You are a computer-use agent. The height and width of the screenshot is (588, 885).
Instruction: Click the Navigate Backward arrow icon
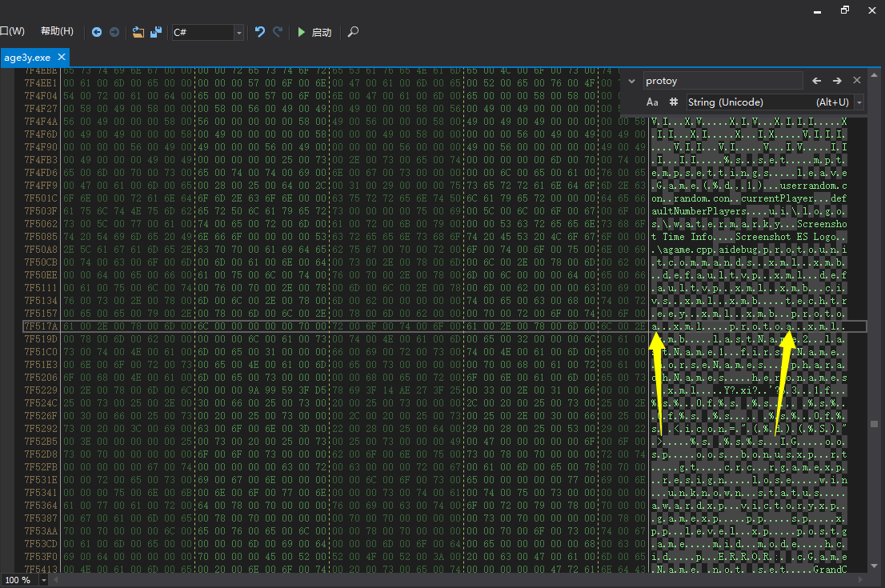coord(97,32)
